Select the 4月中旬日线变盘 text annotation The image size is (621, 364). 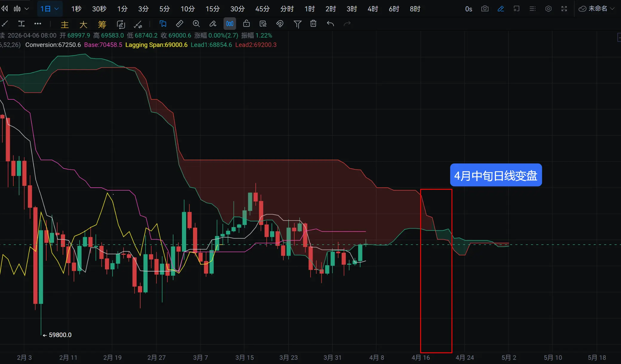pyautogui.click(x=496, y=175)
